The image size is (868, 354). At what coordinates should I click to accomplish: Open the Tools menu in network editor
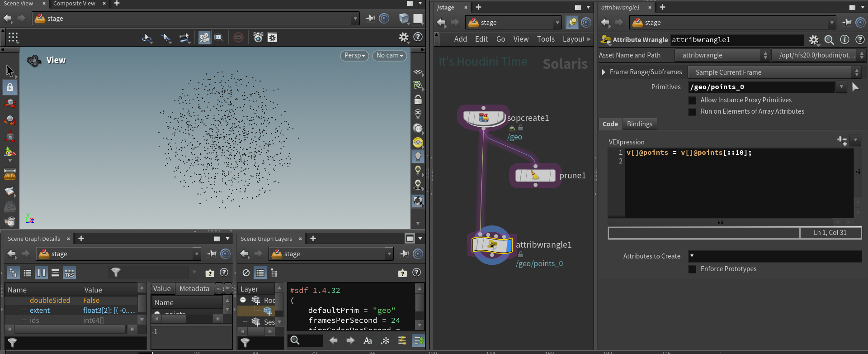(546, 39)
